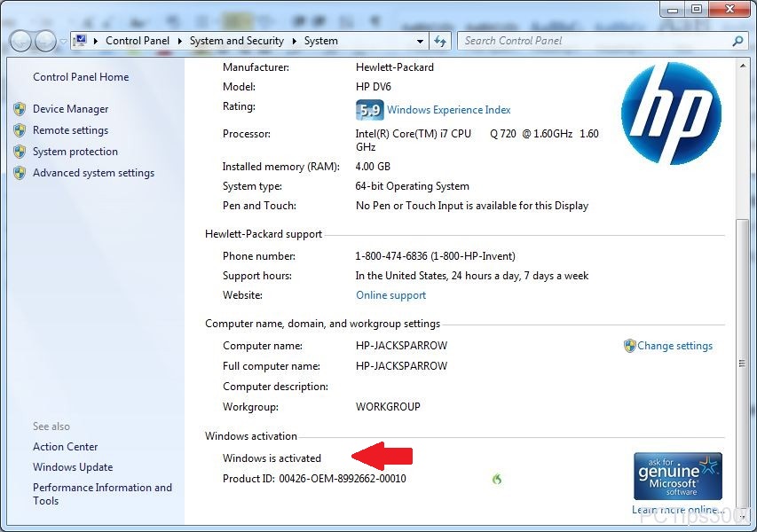Click the 5.9 rating score badge
Image resolution: width=757 pixels, height=532 pixels.
370,110
